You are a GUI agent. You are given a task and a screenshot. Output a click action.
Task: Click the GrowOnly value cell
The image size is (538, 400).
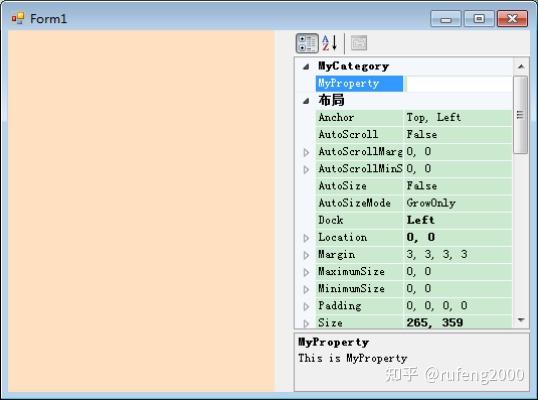pyautogui.click(x=458, y=203)
